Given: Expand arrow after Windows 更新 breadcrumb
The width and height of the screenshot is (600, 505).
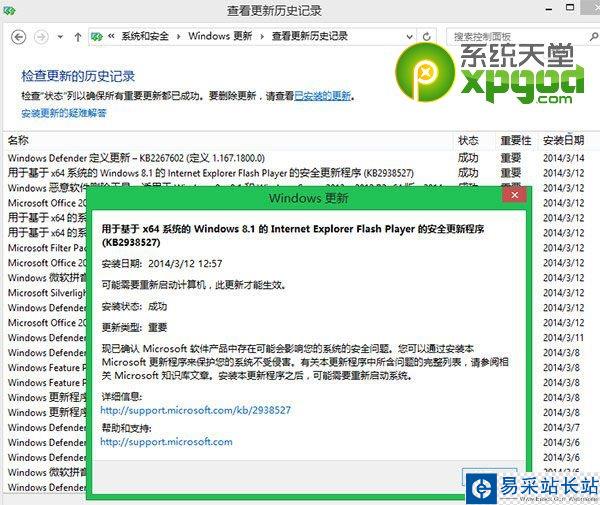Looking at the screenshot, I should (x=262, y=37).
